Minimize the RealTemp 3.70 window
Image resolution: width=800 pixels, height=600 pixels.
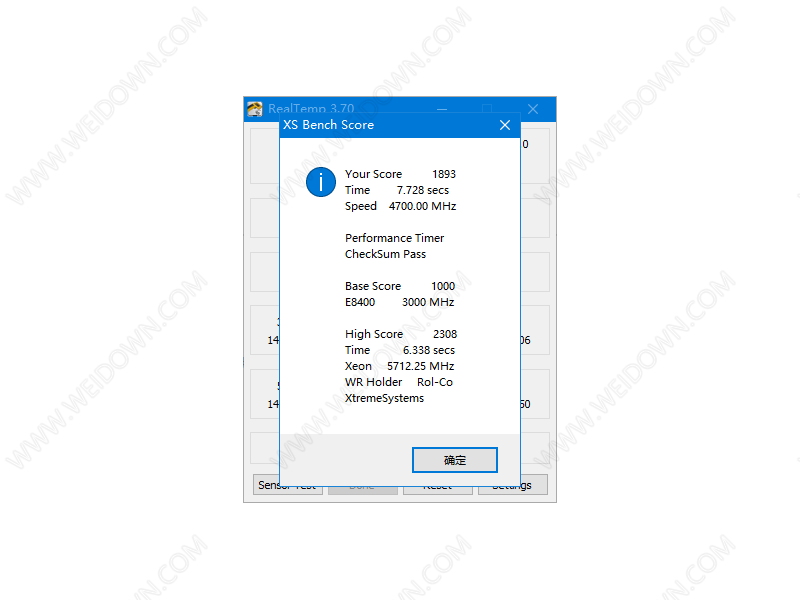coord(442,108)
